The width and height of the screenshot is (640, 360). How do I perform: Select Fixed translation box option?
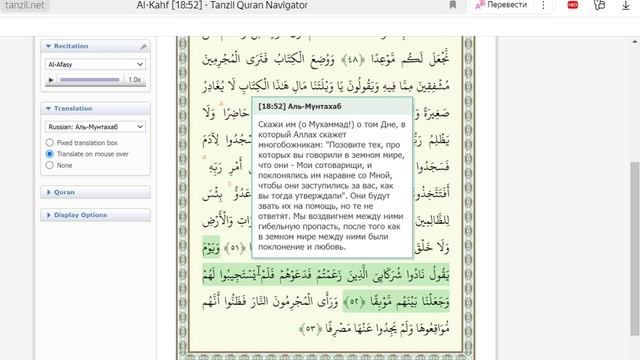coord(49,142)
